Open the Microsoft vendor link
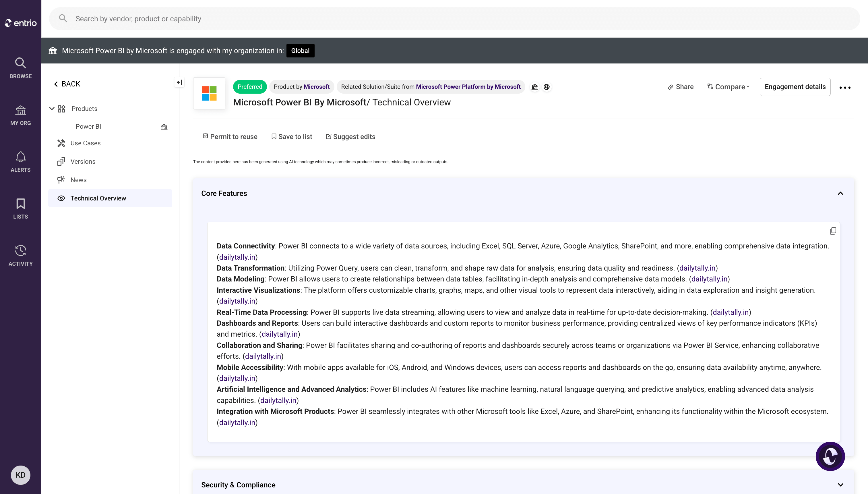This screenshot has height=494, width=868. tap(316, 86)
